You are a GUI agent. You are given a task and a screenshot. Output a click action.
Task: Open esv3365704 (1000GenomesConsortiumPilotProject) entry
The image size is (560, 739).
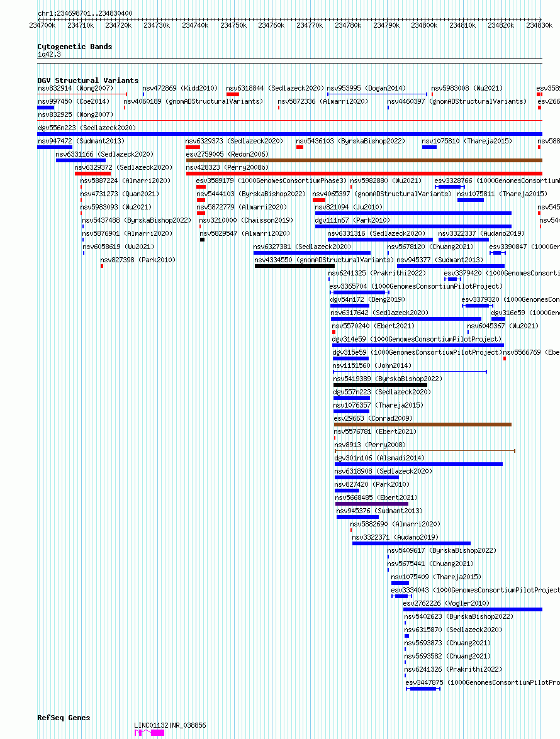click(x=416, y=286)
